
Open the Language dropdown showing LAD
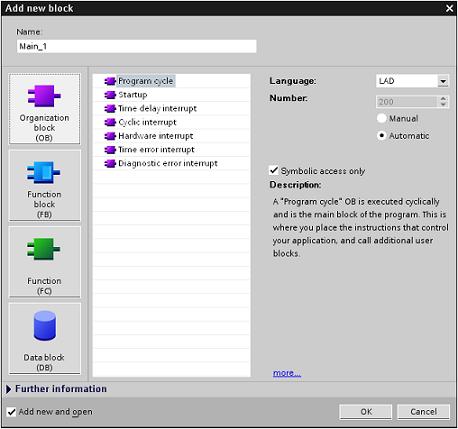click(x=443, y=81)
